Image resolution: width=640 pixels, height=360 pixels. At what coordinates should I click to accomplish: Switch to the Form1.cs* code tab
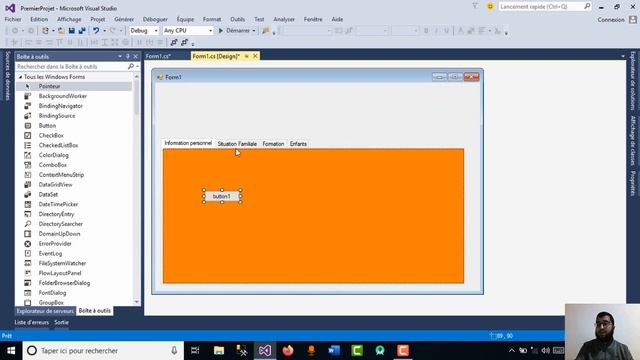click(158, 56)
